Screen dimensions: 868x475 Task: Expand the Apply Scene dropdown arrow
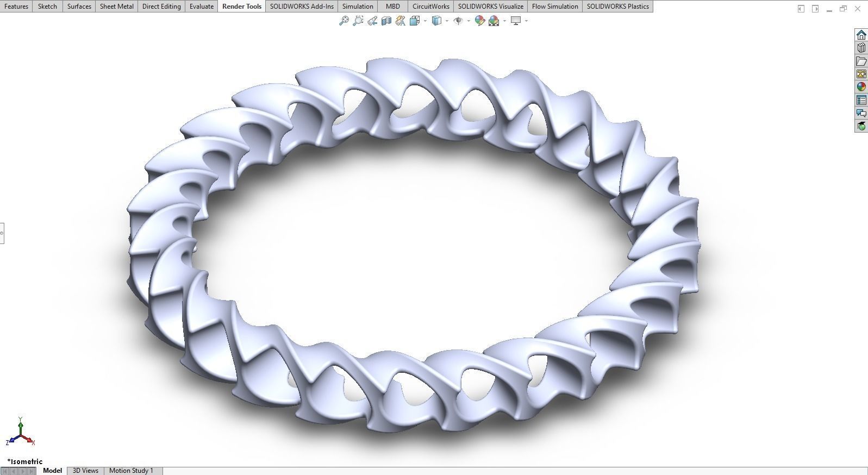pos(504,21)
